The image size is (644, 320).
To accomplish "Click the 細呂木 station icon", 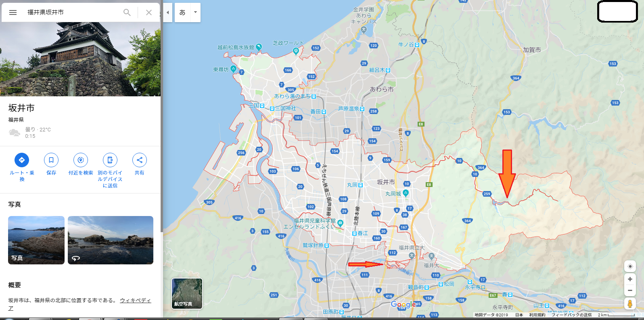I will tap(388, 70).
